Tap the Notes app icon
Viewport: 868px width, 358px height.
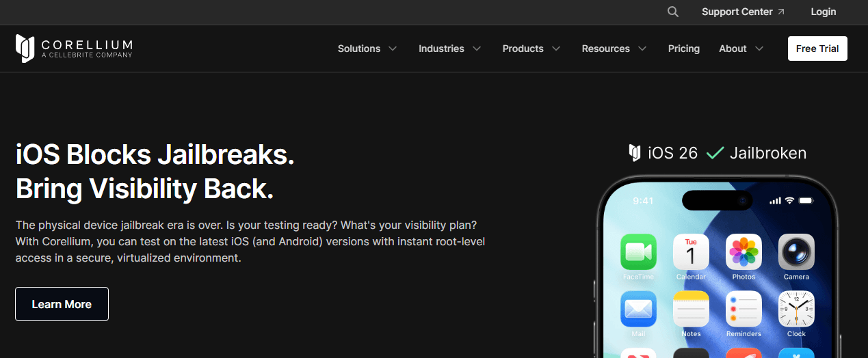(x=691, y=309)
